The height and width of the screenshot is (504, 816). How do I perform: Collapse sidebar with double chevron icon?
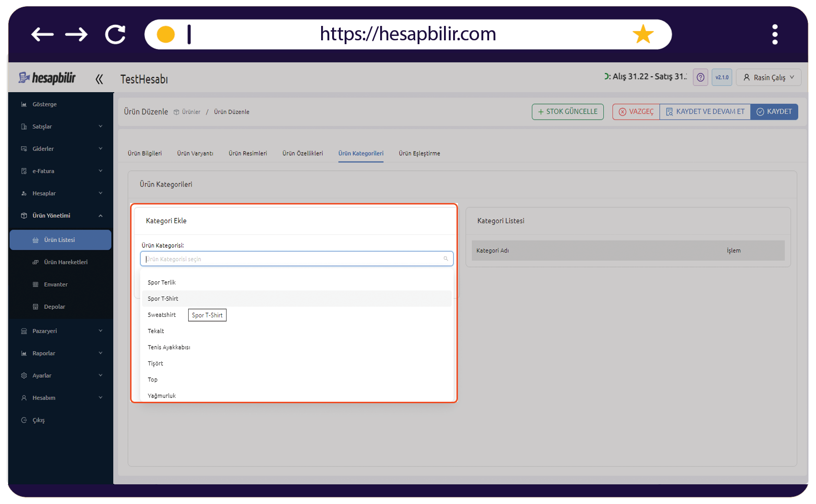[99, 79]
